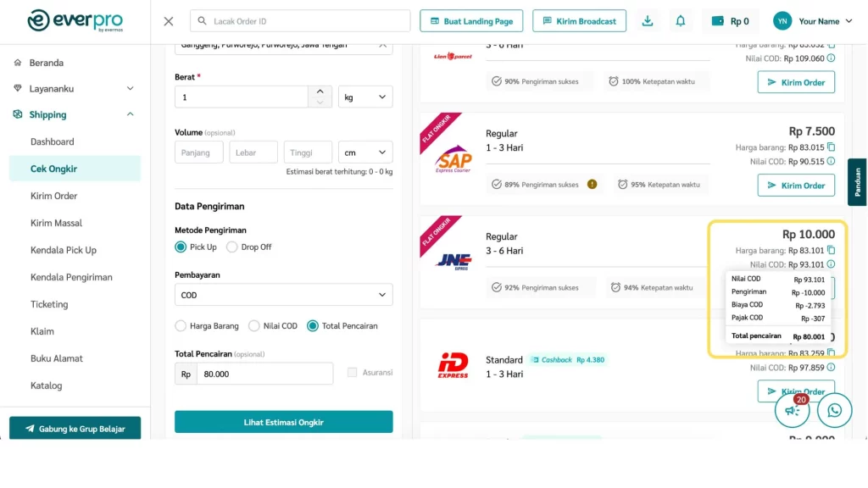Viewport: 868px width, 488px height.
Task: Collapse the Shipping sidebar section
Action: pos(131,114)
